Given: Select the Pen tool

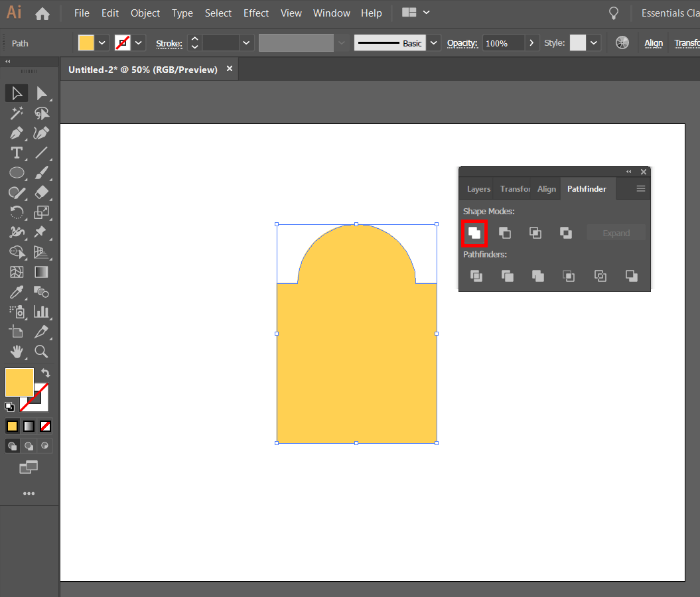Looking at the screenshot, I should coord(17,133).
